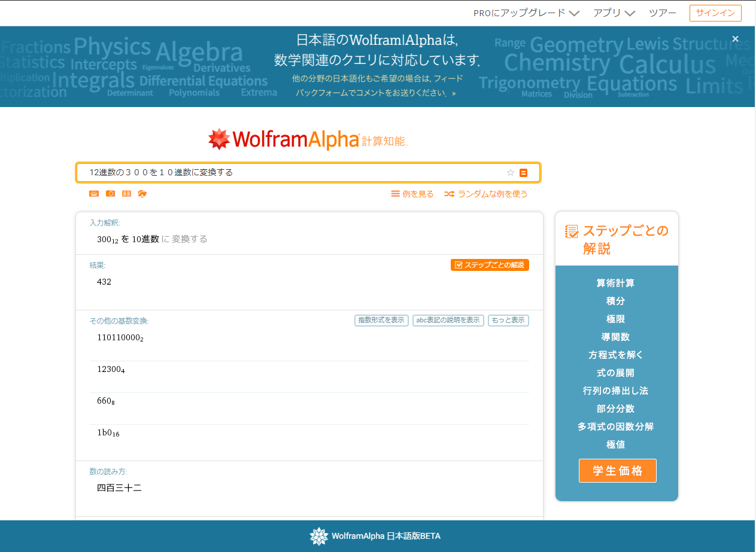Click the '指数形式を表示' button
The height and width of the screenshot is (552, 756).
click(382, 321)
